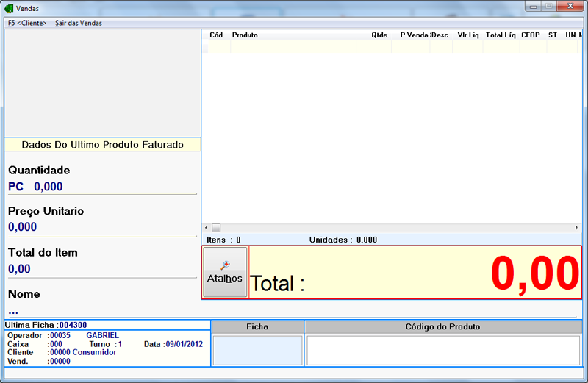588x383 pixels.
Task: Click the ST column header
Action: point(553,35)
